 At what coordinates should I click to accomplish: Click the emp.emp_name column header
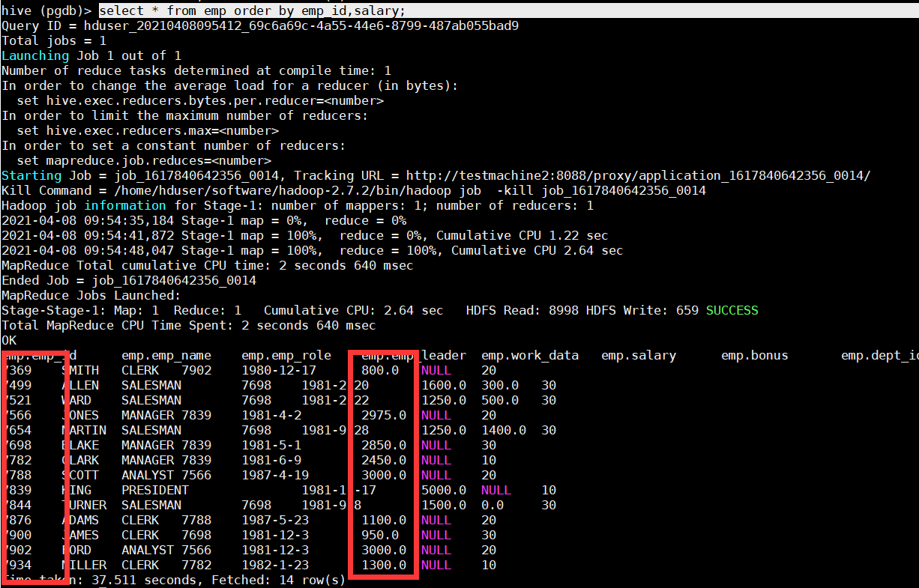pyautogui.click(x=166, y=355)
